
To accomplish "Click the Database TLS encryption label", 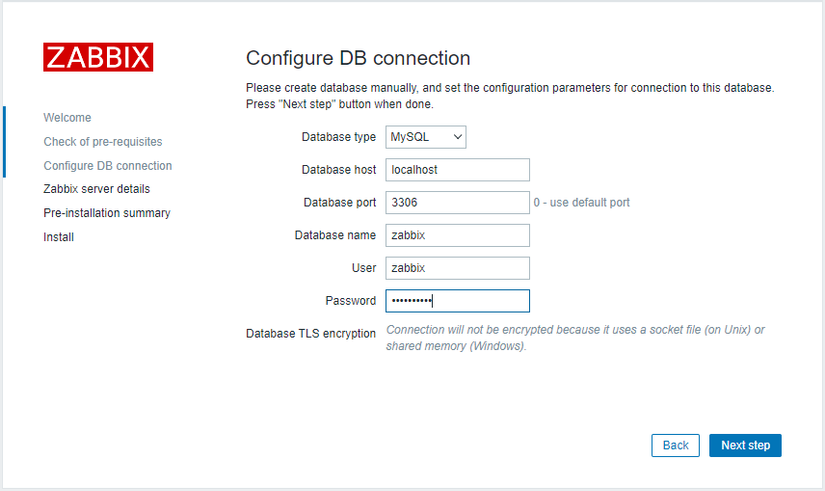I will (x=310, y=334).
